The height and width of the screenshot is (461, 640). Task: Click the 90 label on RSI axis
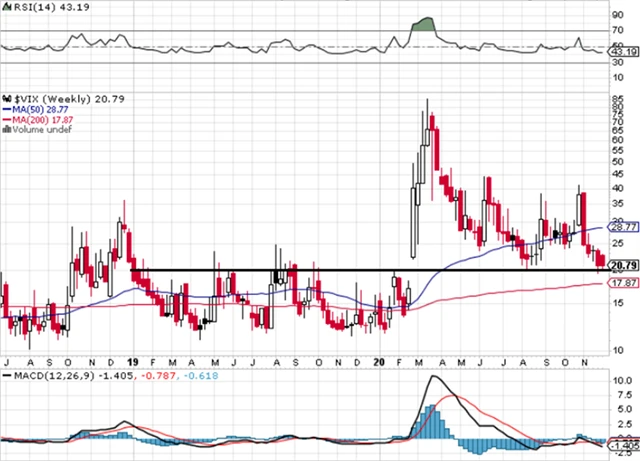click(x=618, y=15)
